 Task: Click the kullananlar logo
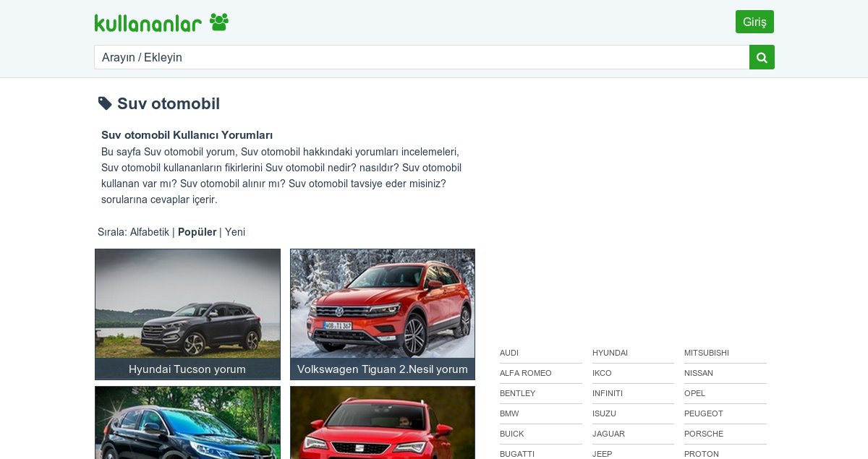(x=161, y=22)
